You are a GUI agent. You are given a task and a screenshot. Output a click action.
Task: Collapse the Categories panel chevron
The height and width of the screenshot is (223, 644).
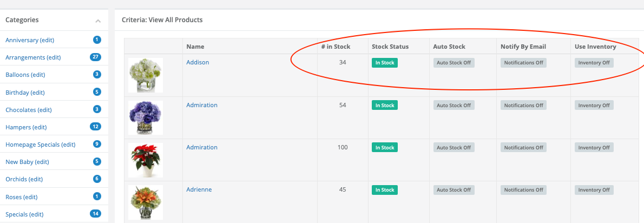[98, 21]
